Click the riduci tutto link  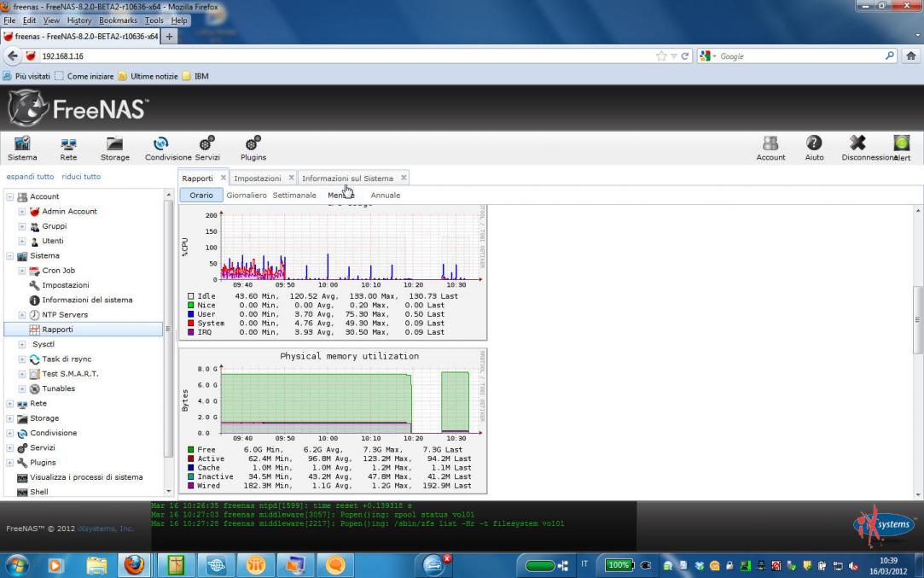click(x=81, y=177)
